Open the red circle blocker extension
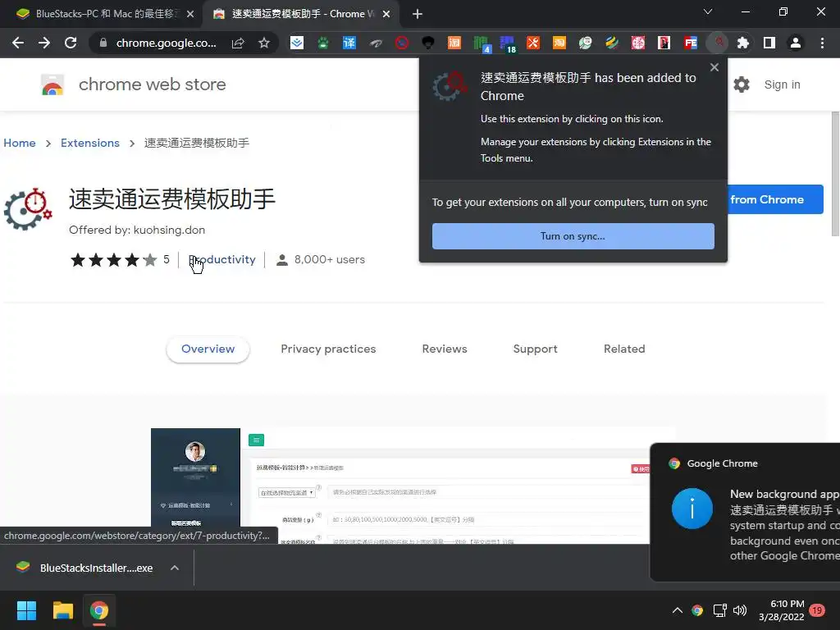Image resolution: width=840 pixels, height=630 pixels. (x=401, y=43)
